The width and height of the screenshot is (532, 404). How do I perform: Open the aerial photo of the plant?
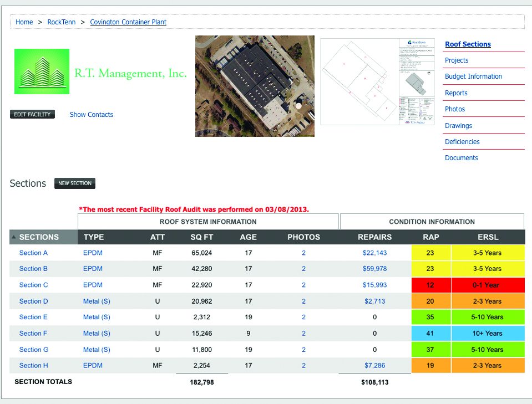tap(255, 86)
